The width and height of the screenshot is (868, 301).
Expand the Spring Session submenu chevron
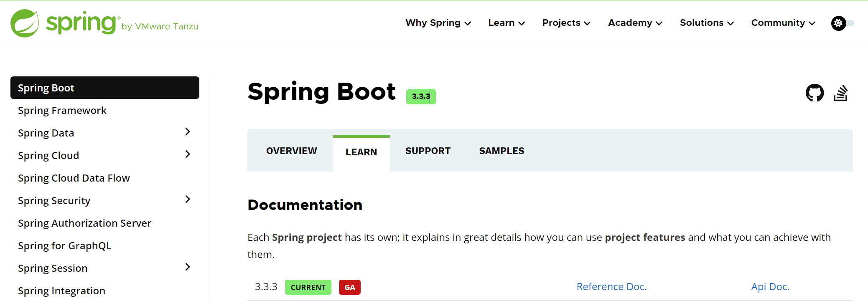[x=188, y=267]
